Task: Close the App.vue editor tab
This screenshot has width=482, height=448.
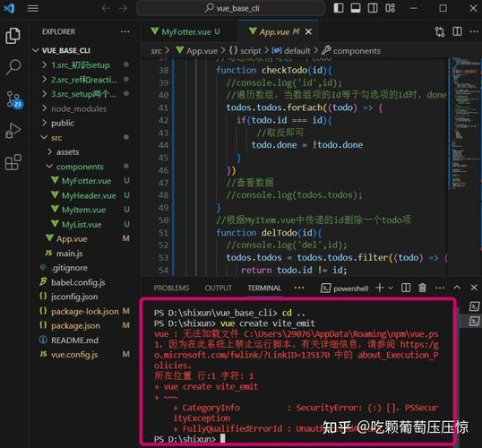Action: click(x=308, y=31)
